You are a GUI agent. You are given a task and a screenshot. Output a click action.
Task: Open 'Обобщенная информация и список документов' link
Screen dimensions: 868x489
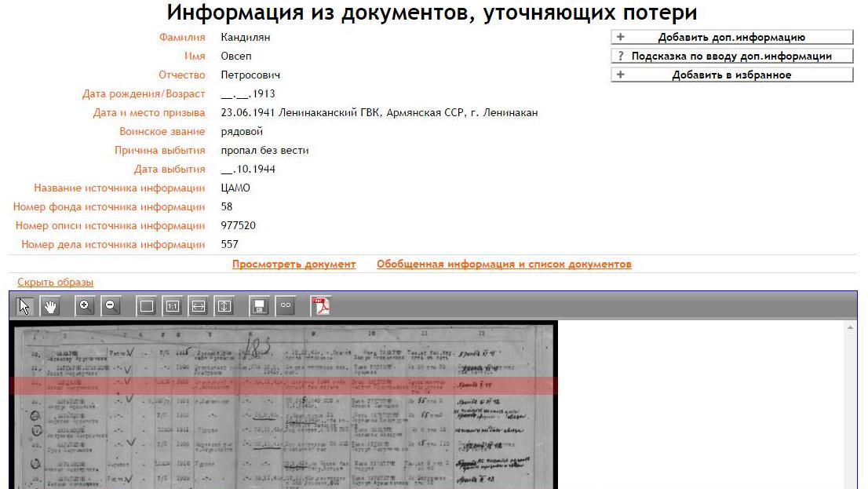coord(504,265)
